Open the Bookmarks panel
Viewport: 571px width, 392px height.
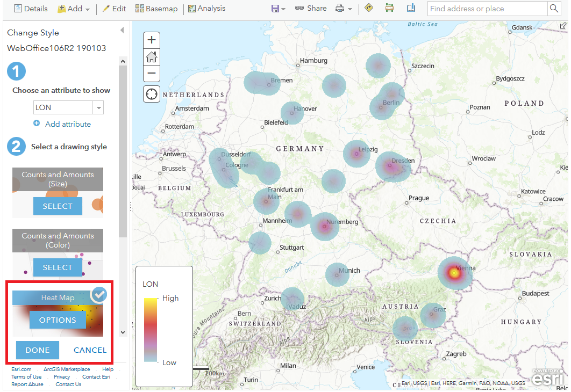click(410, 9)
